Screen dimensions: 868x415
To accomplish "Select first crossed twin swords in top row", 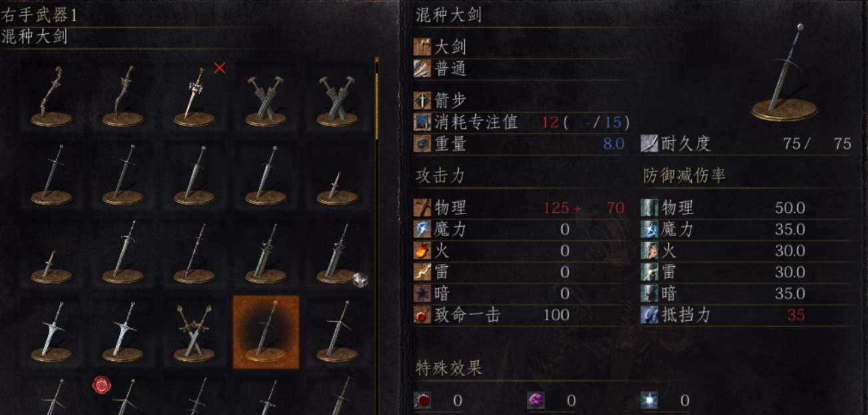I will [266, 95].
